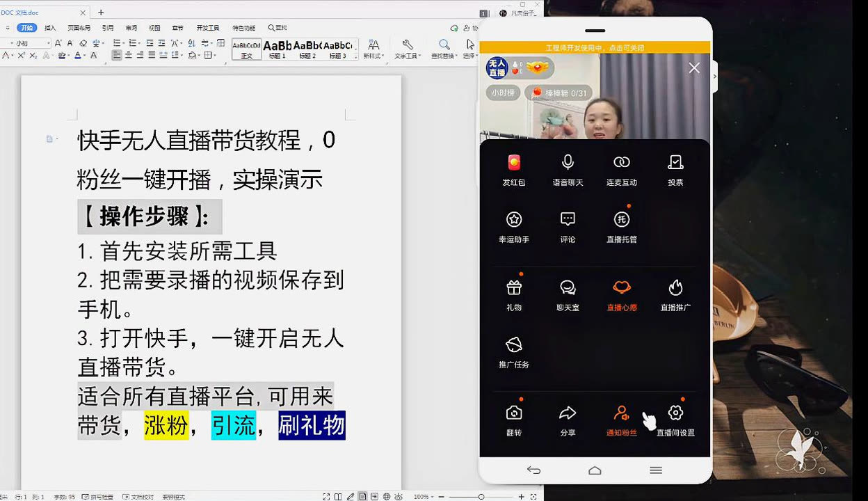Switch to web layout view in status bar
This screenshot has height=501, width=868.
(x=385, y=497)
